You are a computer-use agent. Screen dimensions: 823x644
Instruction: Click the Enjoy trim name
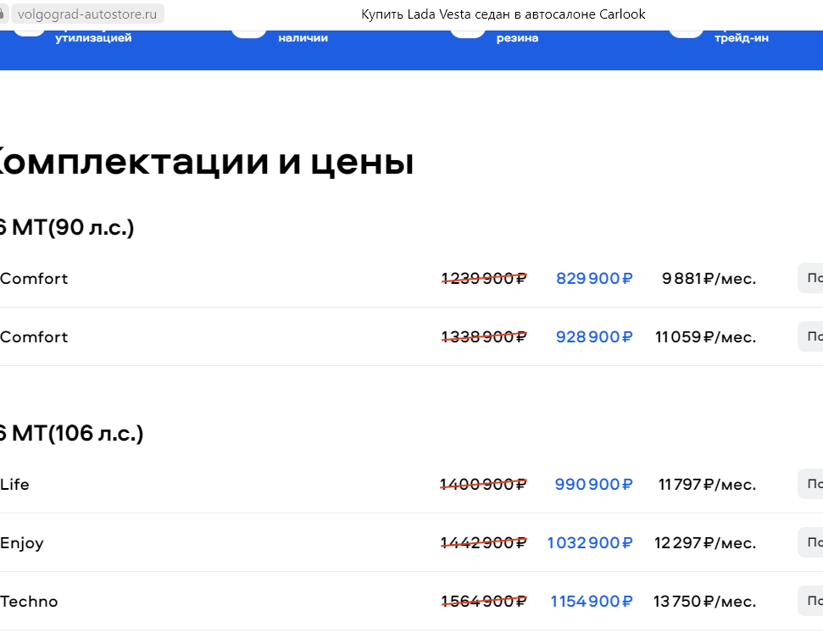(21, 543)
